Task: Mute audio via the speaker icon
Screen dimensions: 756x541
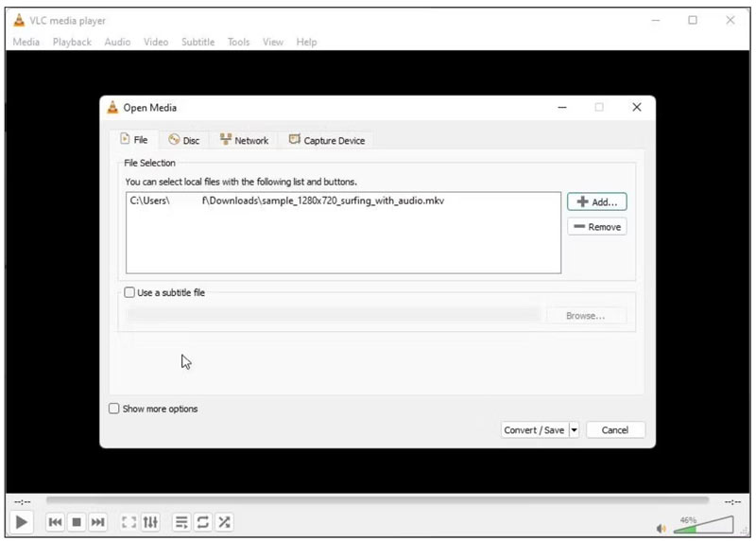Action: (x=661, y=529)
